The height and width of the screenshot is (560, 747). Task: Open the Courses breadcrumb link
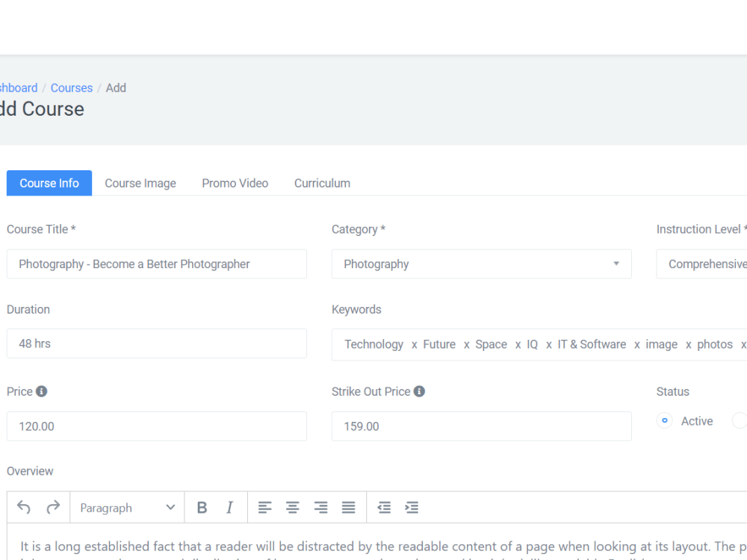point(71,87)
